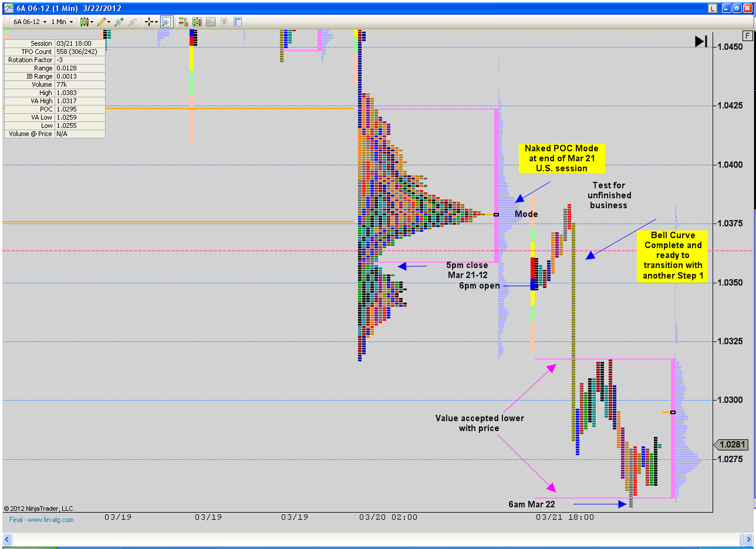Viewport: 756px width, 549px height.
Task: Click the Volume @ Price N/A row
Action: tap(55, 134)
